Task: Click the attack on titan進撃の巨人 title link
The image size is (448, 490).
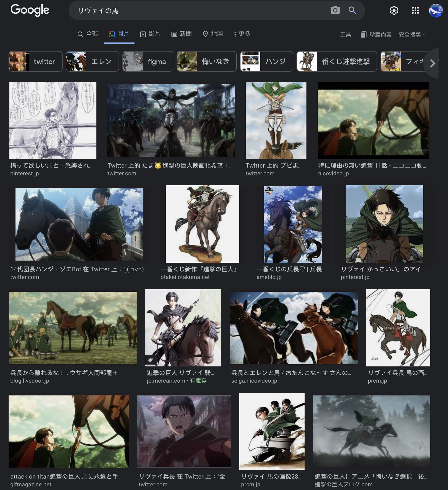Action: [66, 477]
